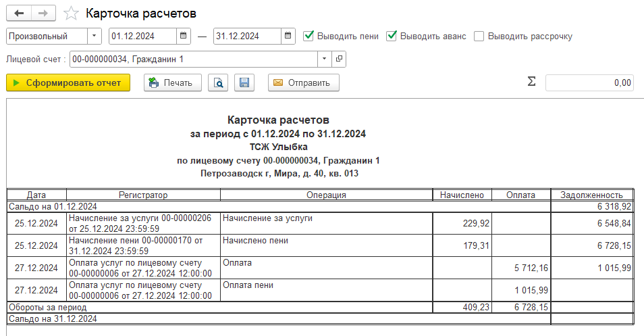Select the Оплата column header

pos(520,195)
